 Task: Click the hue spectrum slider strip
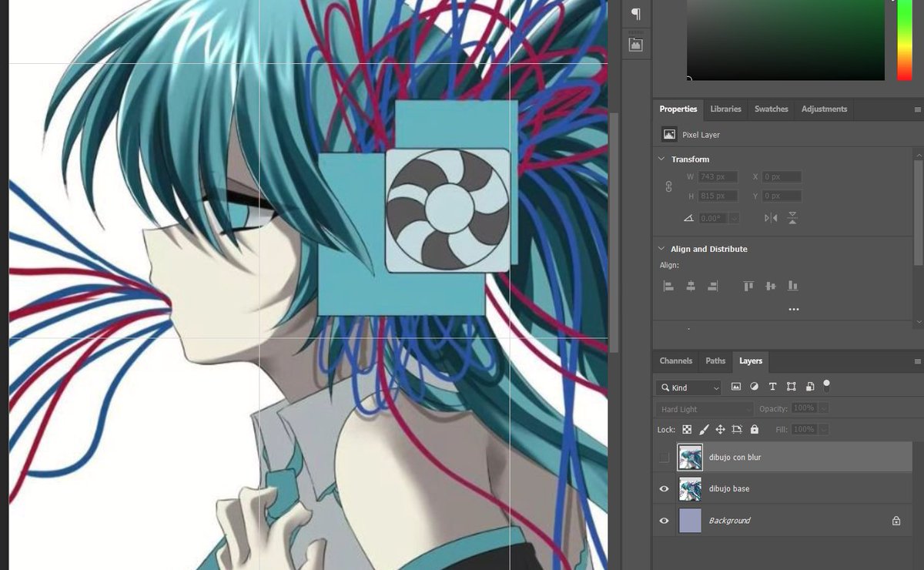coord(904,39)
